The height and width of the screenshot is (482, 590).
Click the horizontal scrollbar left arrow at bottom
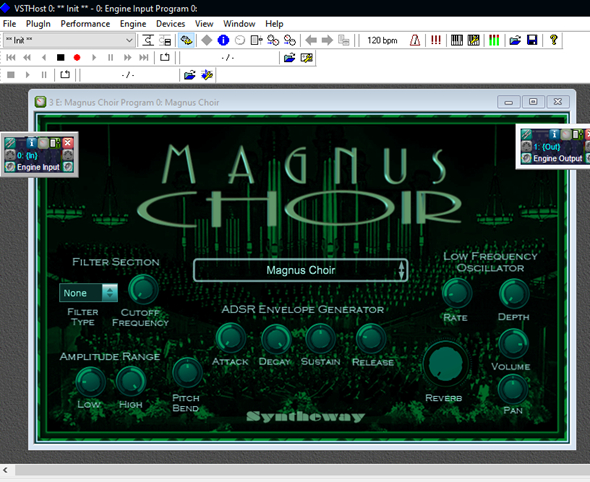click(5, 470)
